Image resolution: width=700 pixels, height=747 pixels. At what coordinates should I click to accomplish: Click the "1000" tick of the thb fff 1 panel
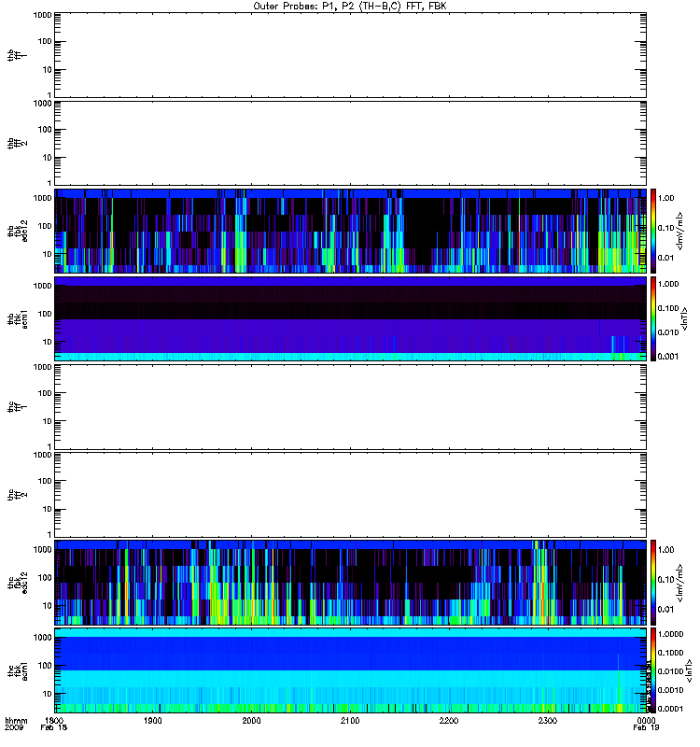pos(42,15)
